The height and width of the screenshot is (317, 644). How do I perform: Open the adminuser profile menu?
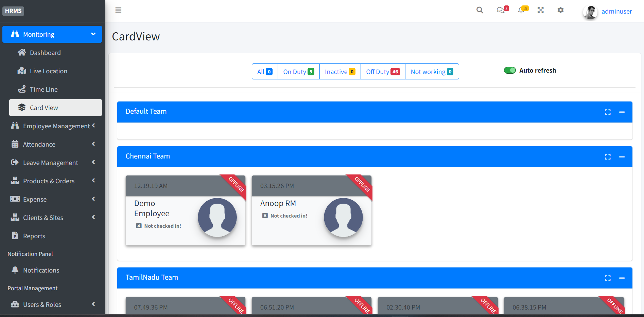pyautogui.click(x=616, y=11)
